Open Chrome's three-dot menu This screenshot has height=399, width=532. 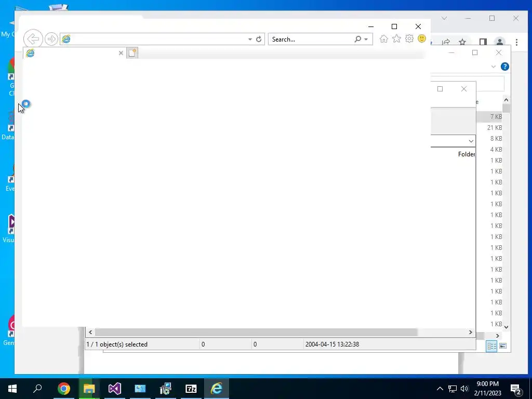coord(516,42)
